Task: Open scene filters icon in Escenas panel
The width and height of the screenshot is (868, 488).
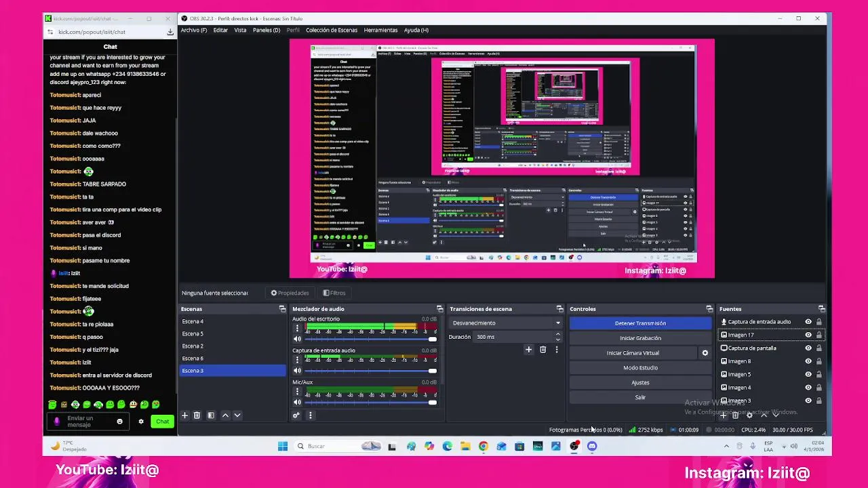Action: pyautogui.click(x=211, y=415)
